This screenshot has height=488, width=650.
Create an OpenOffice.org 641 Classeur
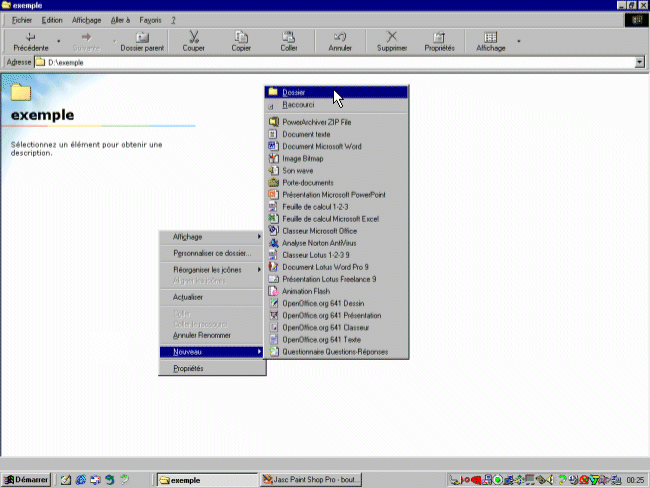click(336, 328)
